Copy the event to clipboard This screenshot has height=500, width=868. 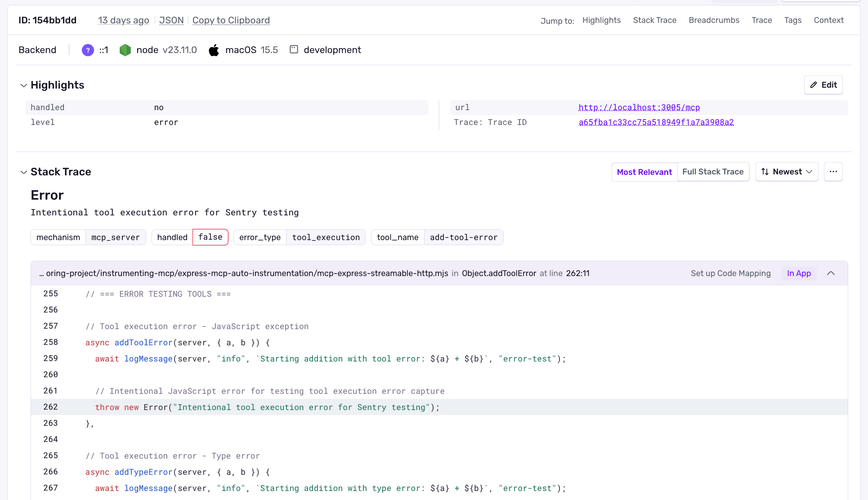click(x=231, y=20)
